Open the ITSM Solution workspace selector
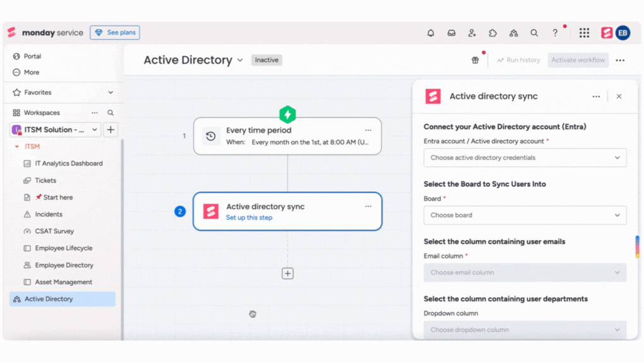644x362 pixels. [56, 130]
